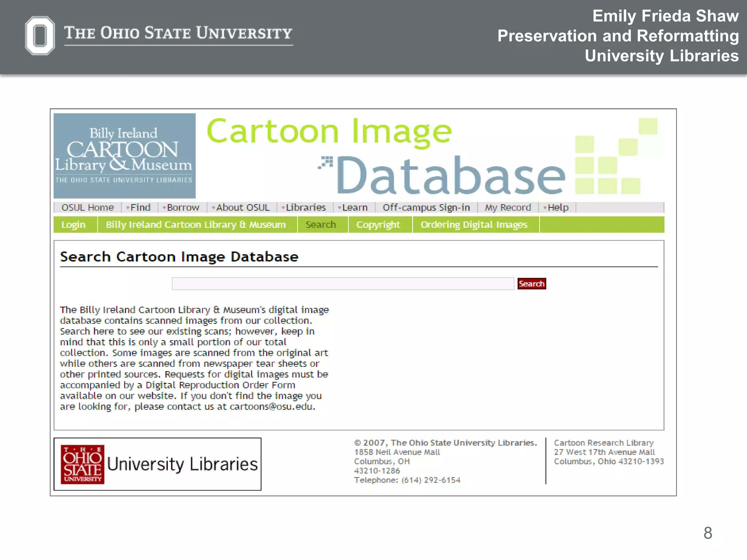Click '1858 Neil Avenue Mall' address line

(397, 452)
